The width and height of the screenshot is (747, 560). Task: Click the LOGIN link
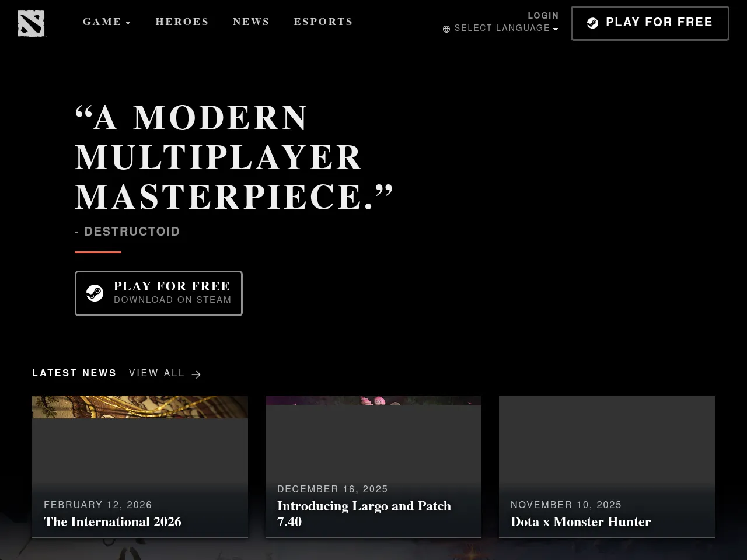coord(543,16)
